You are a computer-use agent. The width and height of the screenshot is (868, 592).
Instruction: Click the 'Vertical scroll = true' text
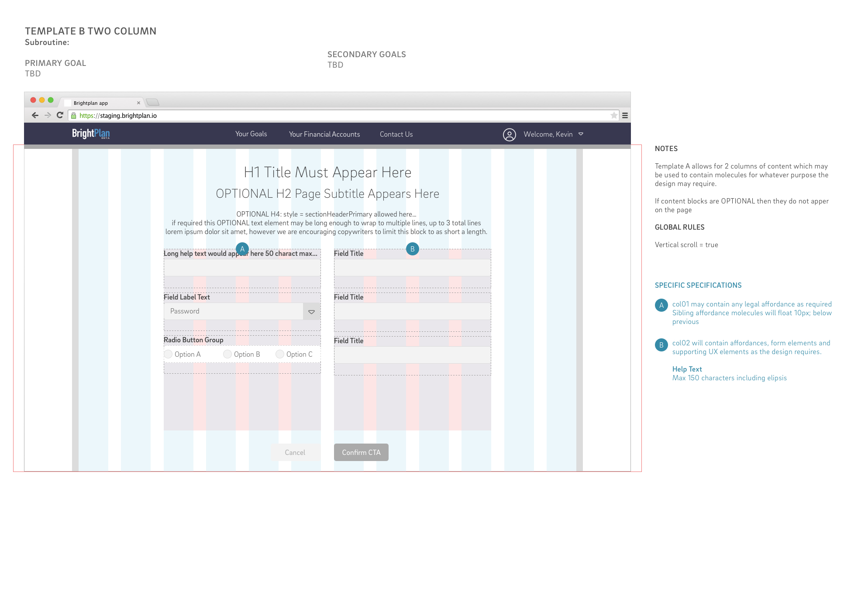click(x=686, y=245)
